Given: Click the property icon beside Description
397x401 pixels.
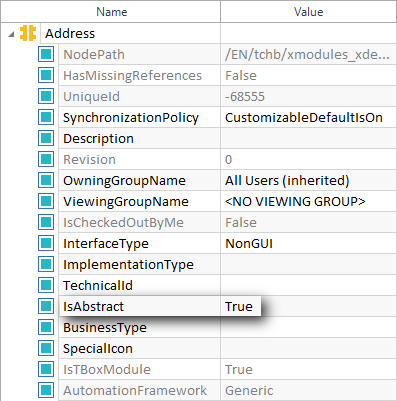Looking at the screenshot, I should click(46, 138).
